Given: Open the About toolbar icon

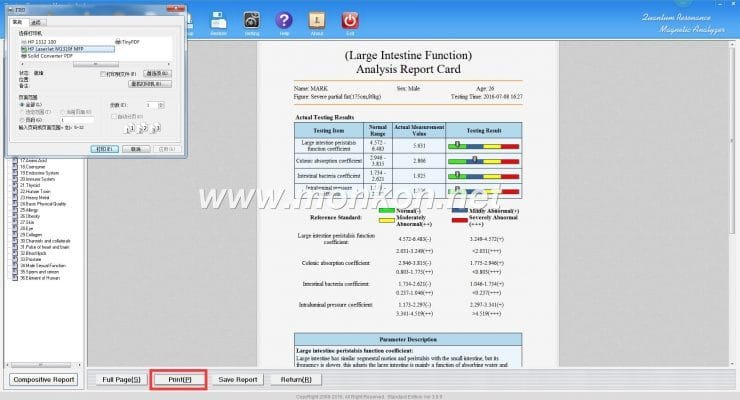Looking at the screenshot, I should click(317, 21).
